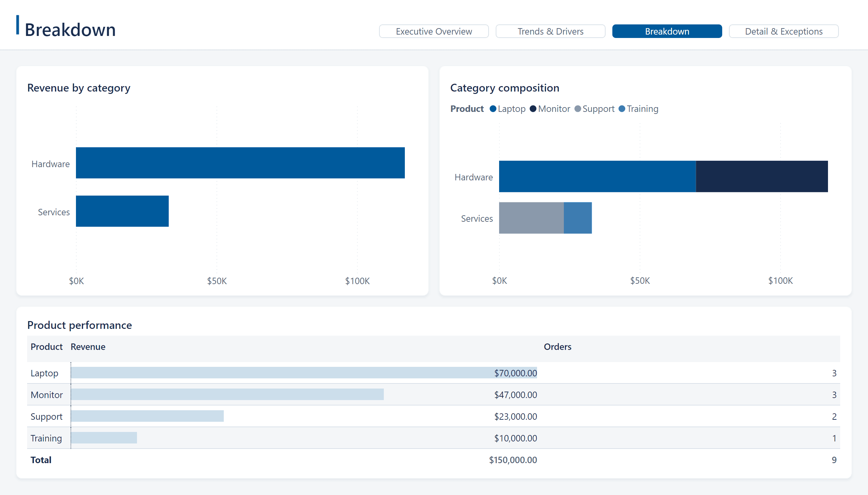This screenshot has height=495, width=868.
Task: Click the Monitor segment of Hardware bar
Action: tap(762, 176)
